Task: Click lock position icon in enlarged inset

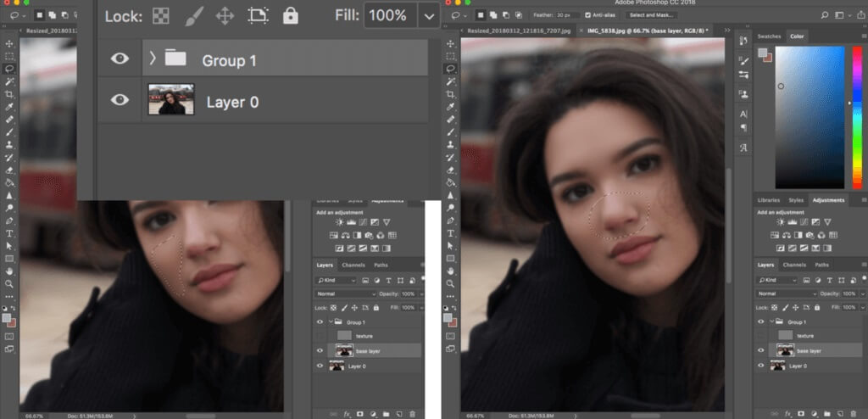Action: 225,16
